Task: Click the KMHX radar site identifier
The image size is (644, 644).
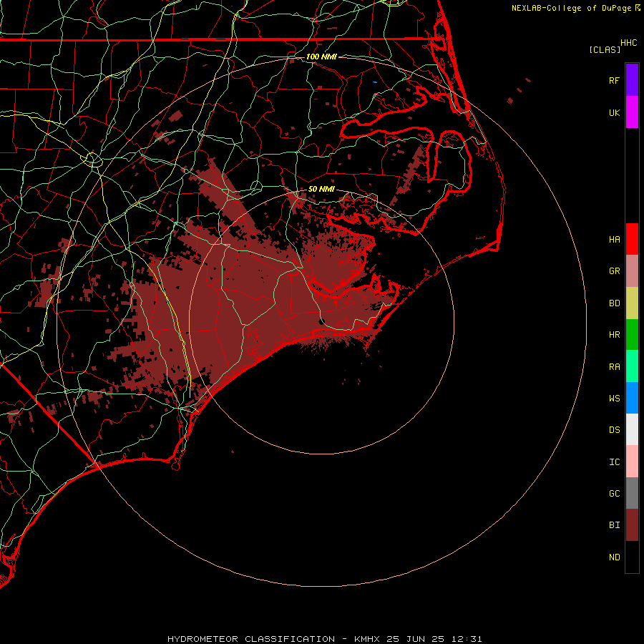Action: 367,639
